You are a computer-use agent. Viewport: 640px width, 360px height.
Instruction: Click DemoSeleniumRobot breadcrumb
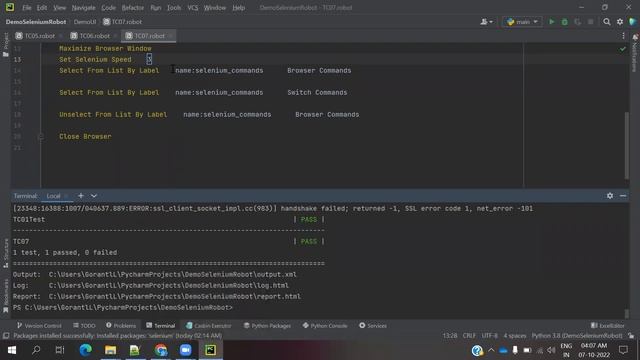coord(36,22)
